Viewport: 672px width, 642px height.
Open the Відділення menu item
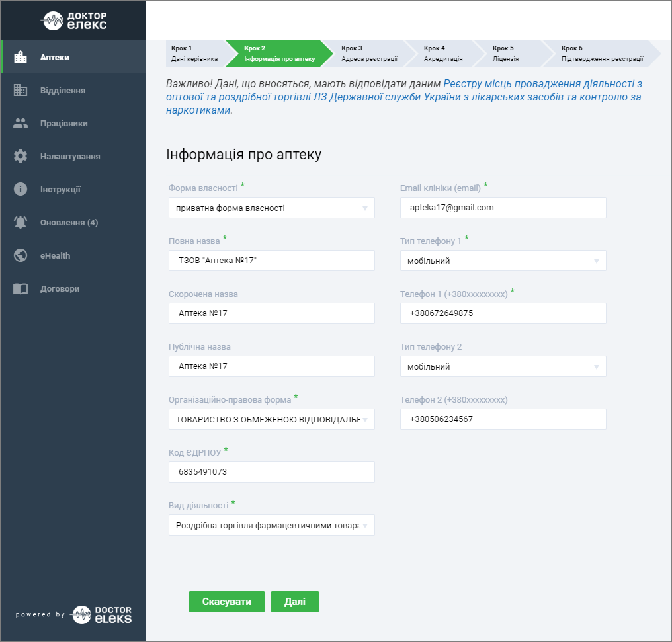click(x=73, y=90)
